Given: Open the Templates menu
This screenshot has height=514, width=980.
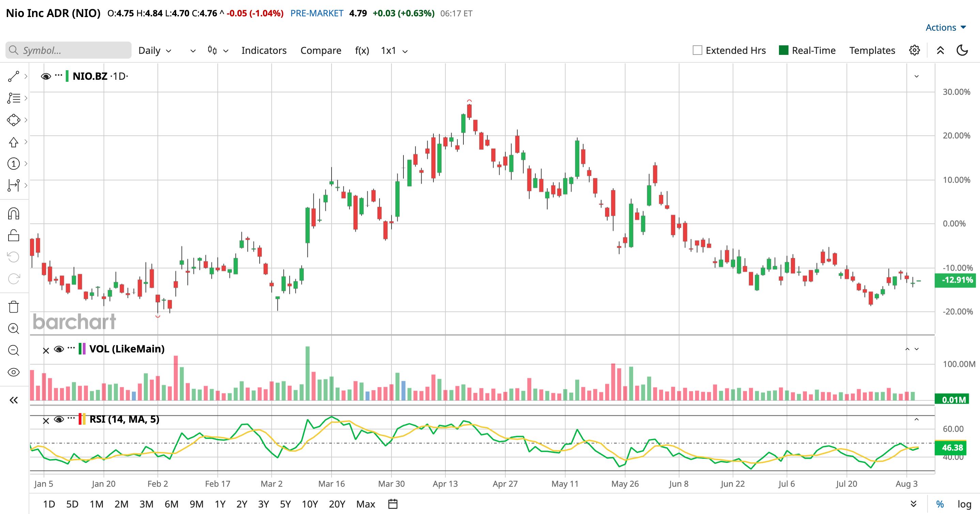Looking at the screenshot, I should [872, 50].
